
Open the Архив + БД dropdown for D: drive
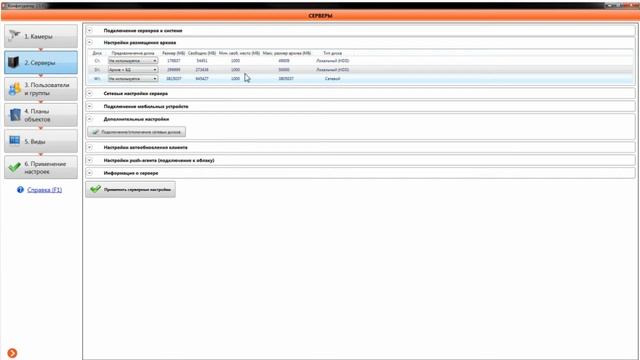[x=133, y=70]
